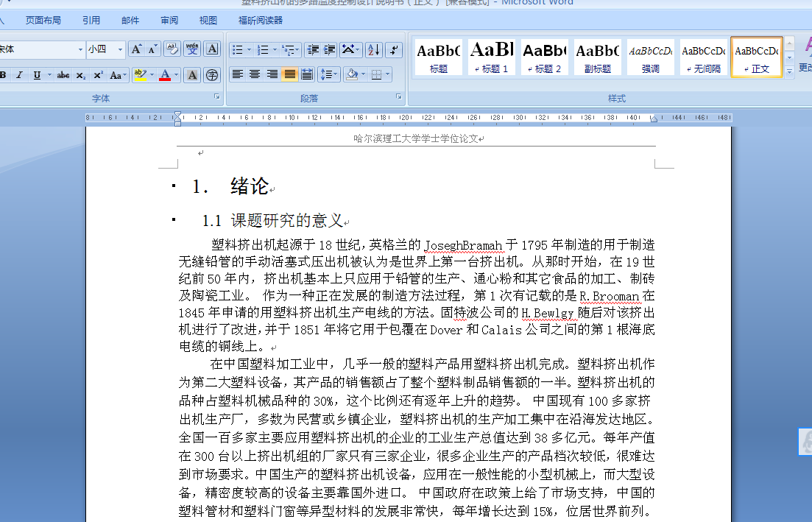Image resolution: width=812 pixels, height=522 pixels.
Task: Open the pinyin guide tool
Action: pyautogui.click(x=192, y=49)
